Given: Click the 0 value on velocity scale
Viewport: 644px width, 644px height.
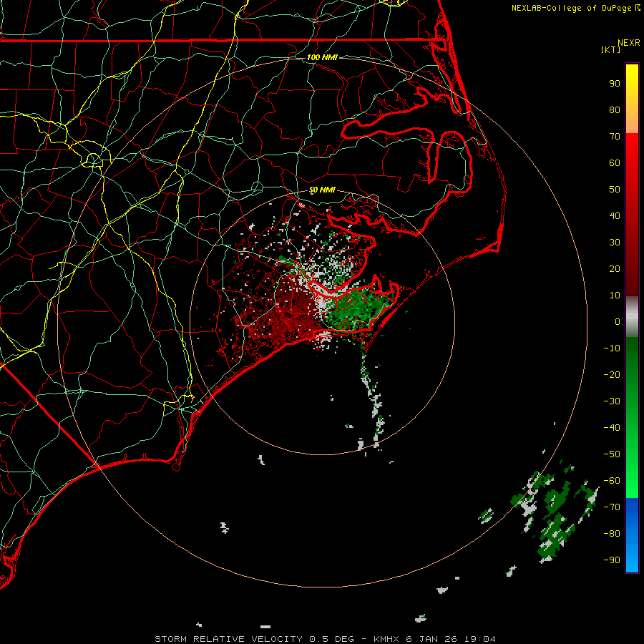Looking at the screenshot, I should pos(618,321).
